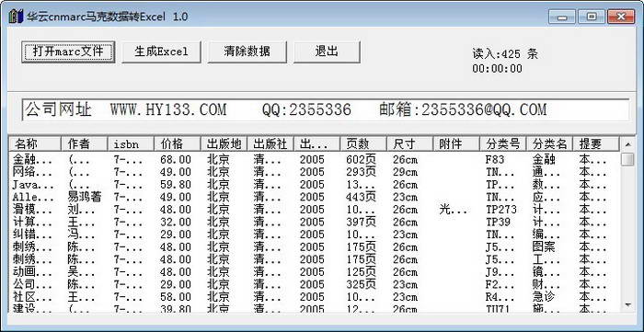Maximize the window

[x=592, y=17]
